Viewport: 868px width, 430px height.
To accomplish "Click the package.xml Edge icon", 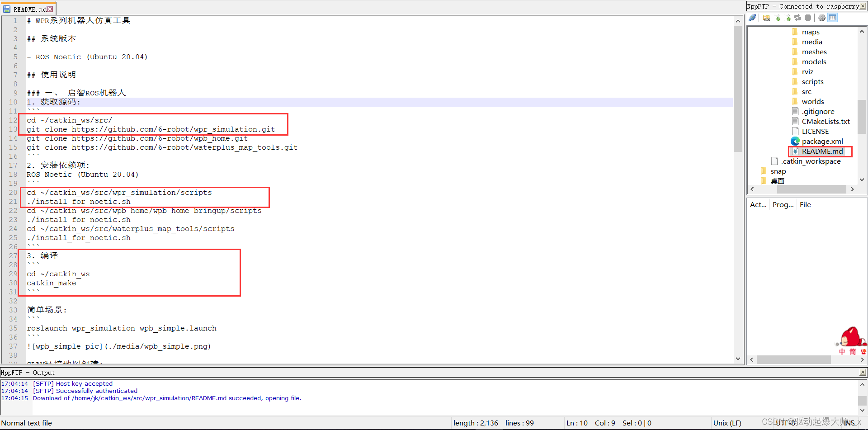I will pyautogui.click(x=795, y=141).
